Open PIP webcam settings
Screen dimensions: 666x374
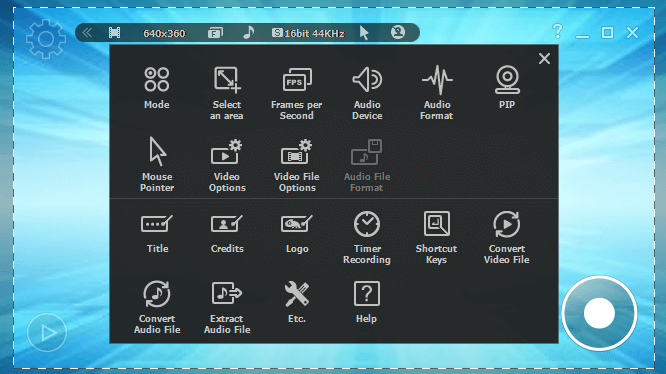(x=507, y=88)
